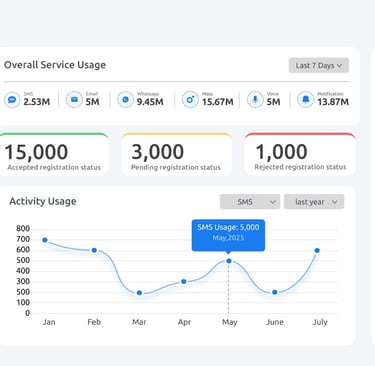Screen dimensions: 375x366
Task: Open the SMS activity filter dropdown
Action: click(250, 202)
